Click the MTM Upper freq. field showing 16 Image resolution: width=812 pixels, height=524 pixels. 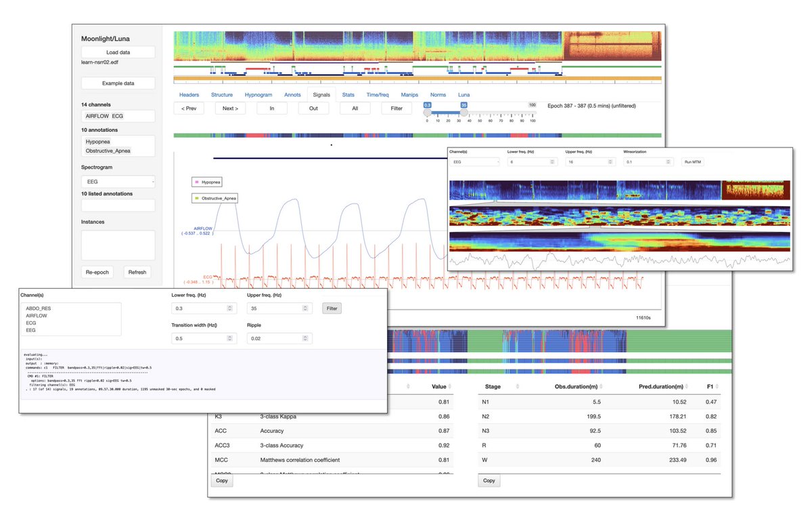click(x=591, y=162)
